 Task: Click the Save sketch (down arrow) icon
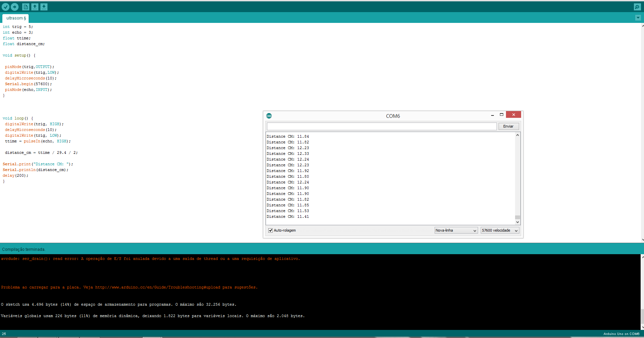(44, 7)
